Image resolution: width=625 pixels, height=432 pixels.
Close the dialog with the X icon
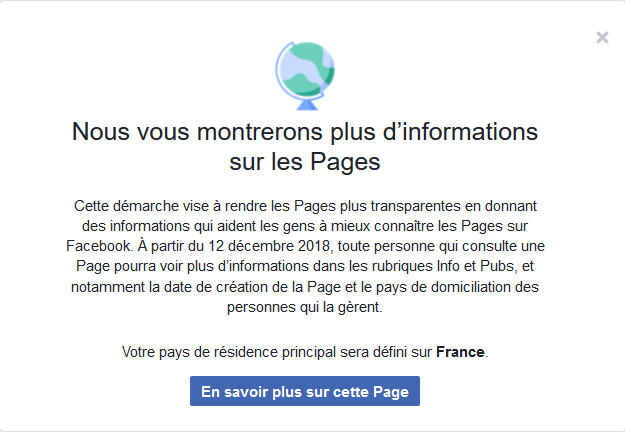(x=602, y=38)
